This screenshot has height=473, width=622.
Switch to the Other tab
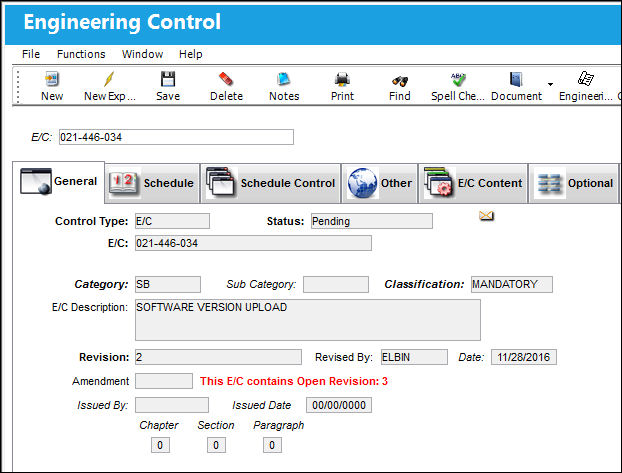(380, 183)
